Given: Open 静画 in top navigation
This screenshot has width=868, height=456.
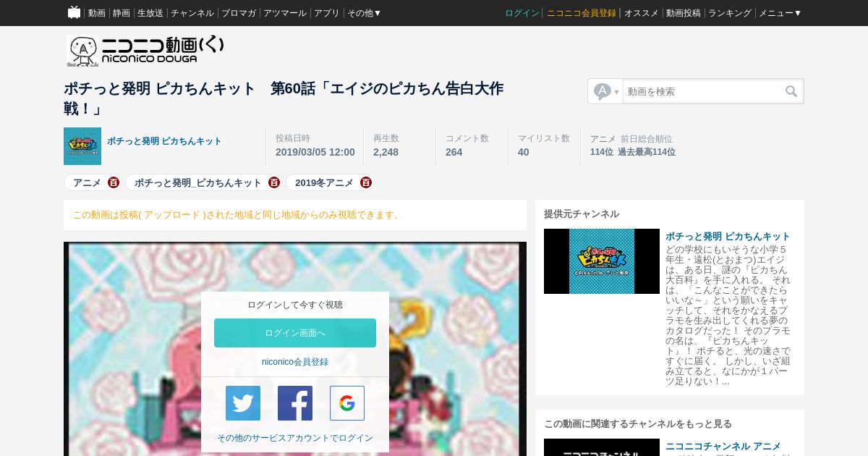Looking at the screenshot, I should click(x=122, y=13).
